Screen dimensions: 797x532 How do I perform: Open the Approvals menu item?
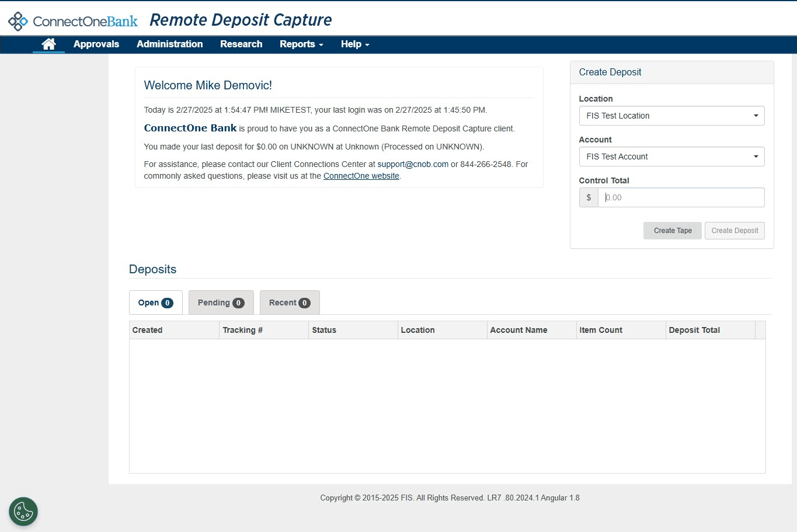pos(96,44)
